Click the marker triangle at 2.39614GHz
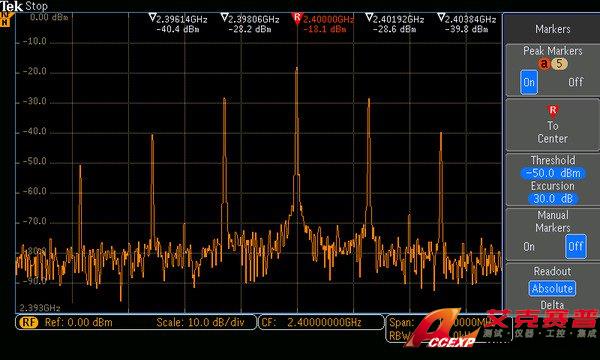 152,18
